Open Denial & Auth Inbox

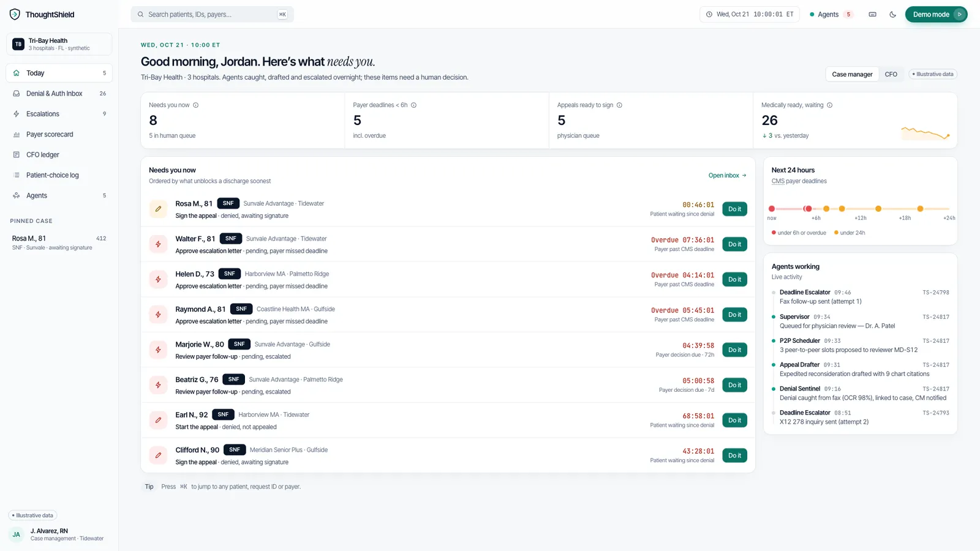(59, 94)
